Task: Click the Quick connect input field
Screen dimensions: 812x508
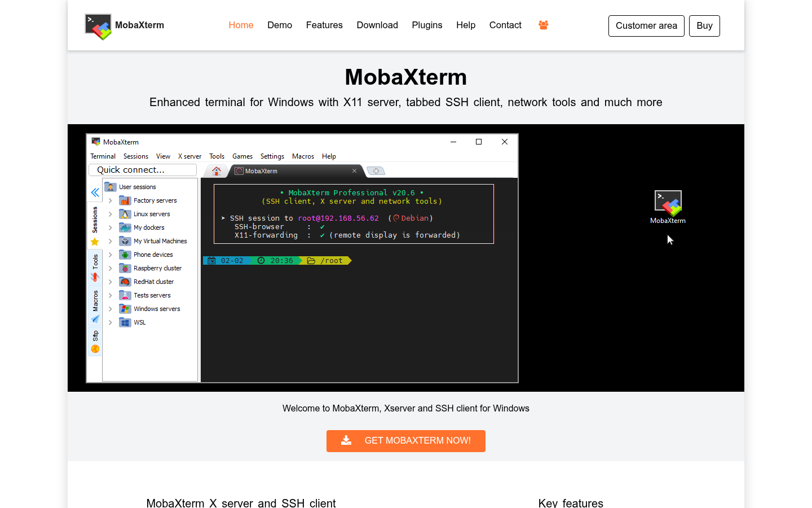Action: [x=143, y=170]
